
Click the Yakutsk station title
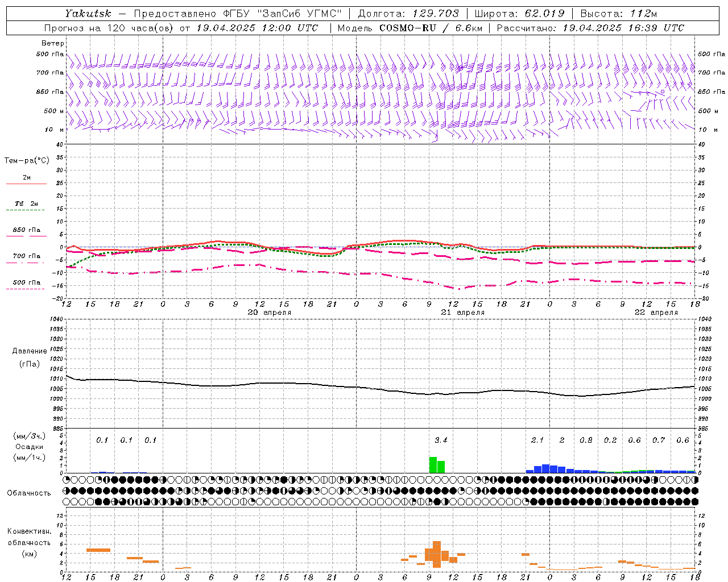[x=88, y=14]
